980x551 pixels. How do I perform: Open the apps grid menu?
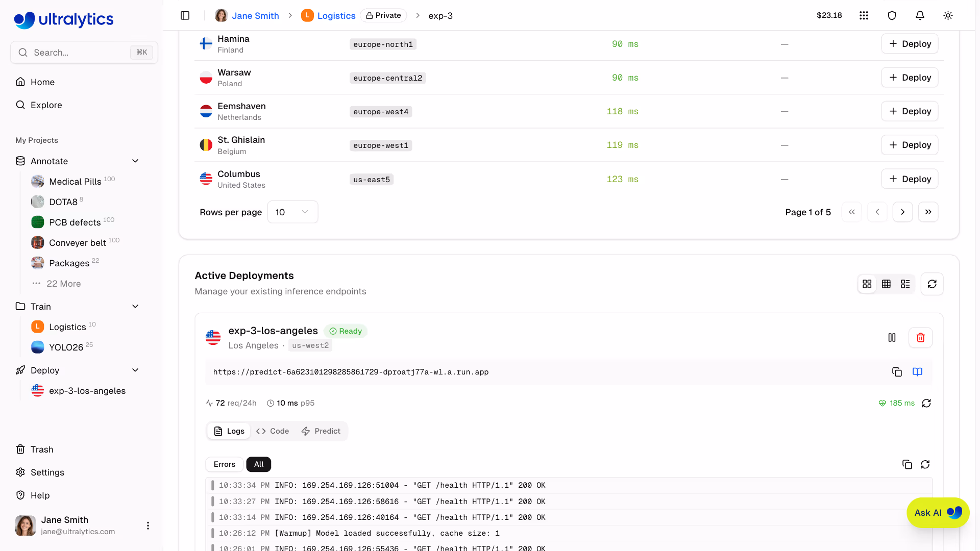coord(864,15)
